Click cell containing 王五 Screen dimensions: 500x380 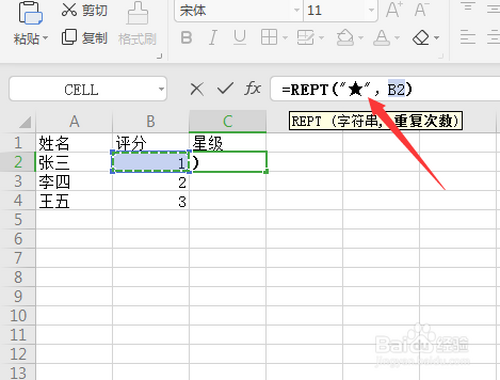(x=74, y=201)
